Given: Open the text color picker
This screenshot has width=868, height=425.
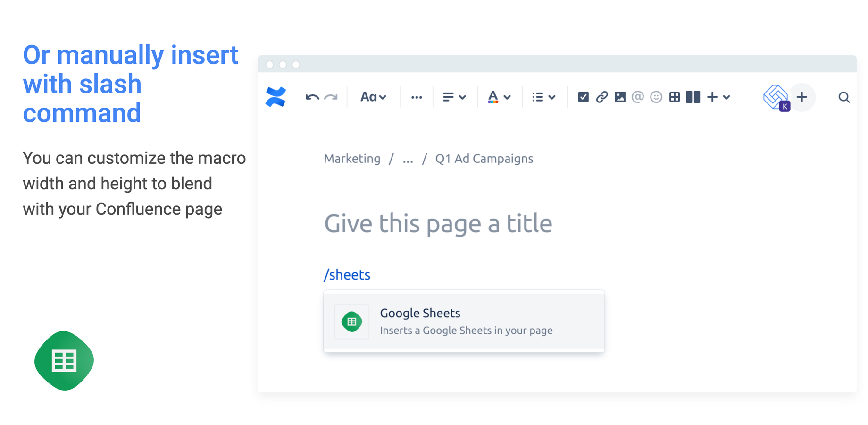Looking at the screenshot, I should click(493, 97).
